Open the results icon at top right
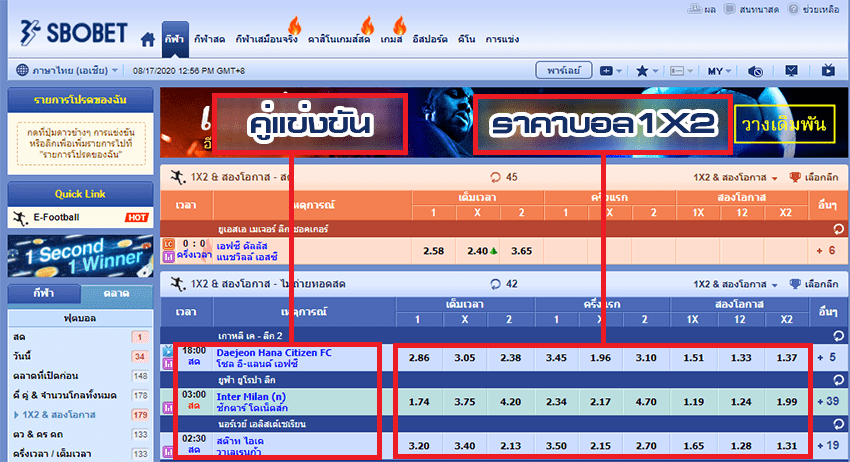Image resolution: width=850 pixels, height=462 pixels. pyautogui.click(x=695, y=9)
